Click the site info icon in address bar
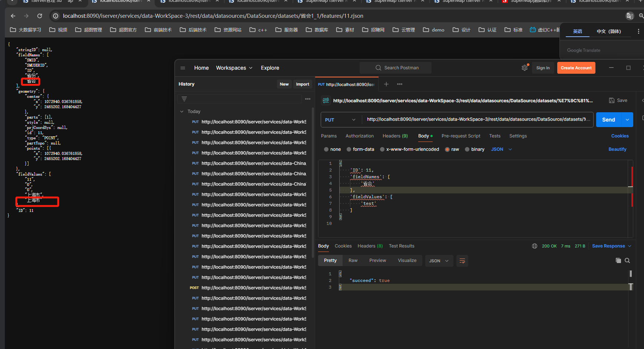The width and height of the screenshot is (644, 349). (56, 16)
